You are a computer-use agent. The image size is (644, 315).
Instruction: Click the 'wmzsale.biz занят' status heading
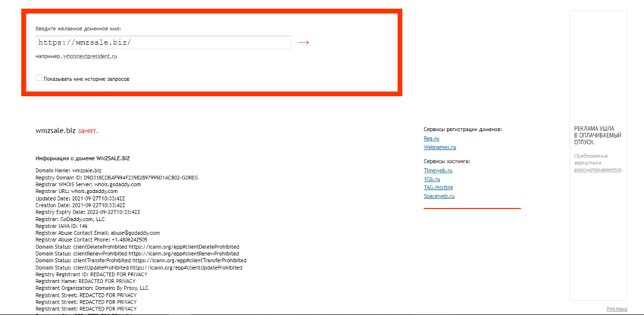pyautogui.click(x=67, y=130)
